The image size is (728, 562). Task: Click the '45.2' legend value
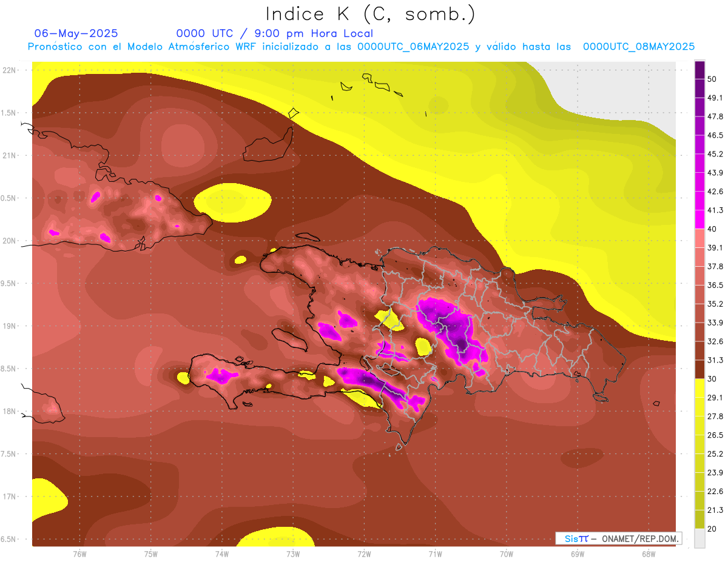[x=716, y=154]
